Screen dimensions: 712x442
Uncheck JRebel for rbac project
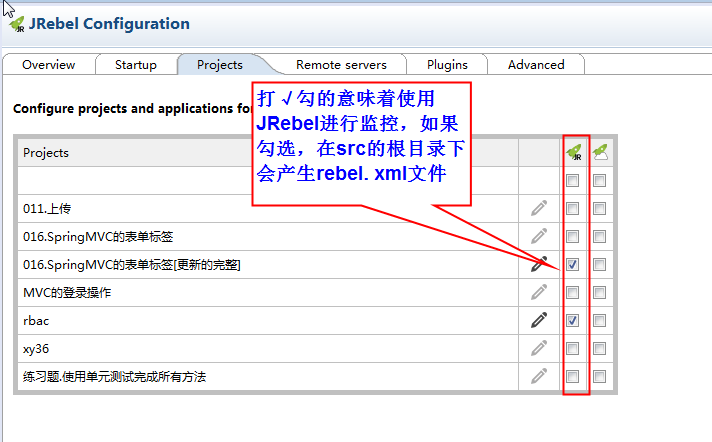573,320
